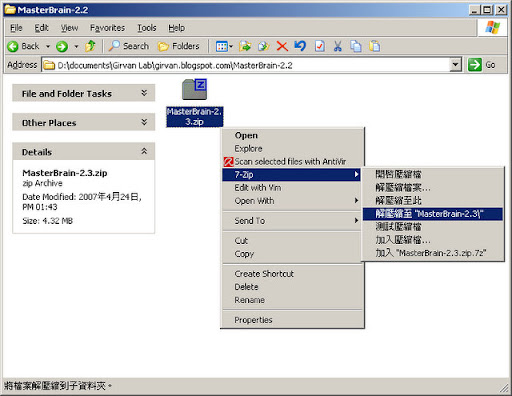This screenshot has width=512, height=396.
Task: Click the green Forward arrow icon
Action: pos(62,46)
